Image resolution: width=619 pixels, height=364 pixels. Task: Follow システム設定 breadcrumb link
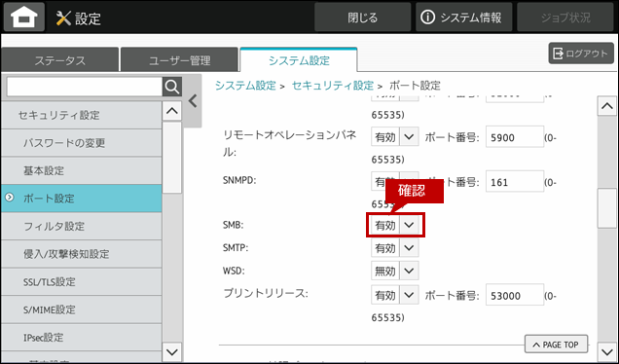tap(245, 86)
